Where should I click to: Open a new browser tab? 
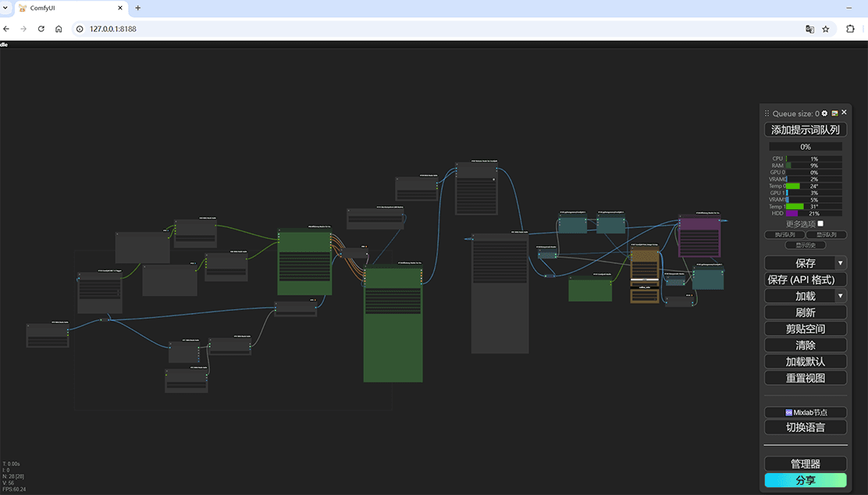tap(138, 8)
